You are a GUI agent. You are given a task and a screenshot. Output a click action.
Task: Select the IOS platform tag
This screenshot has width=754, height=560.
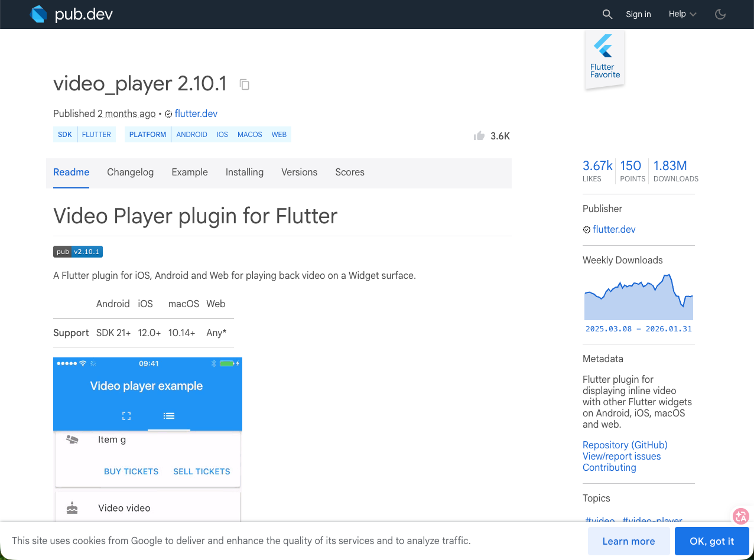tap(222, 135)
